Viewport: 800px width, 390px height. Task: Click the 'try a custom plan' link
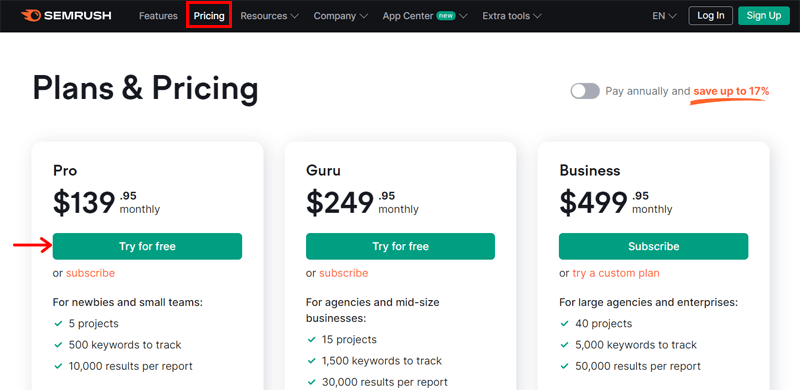pos(616,273)
